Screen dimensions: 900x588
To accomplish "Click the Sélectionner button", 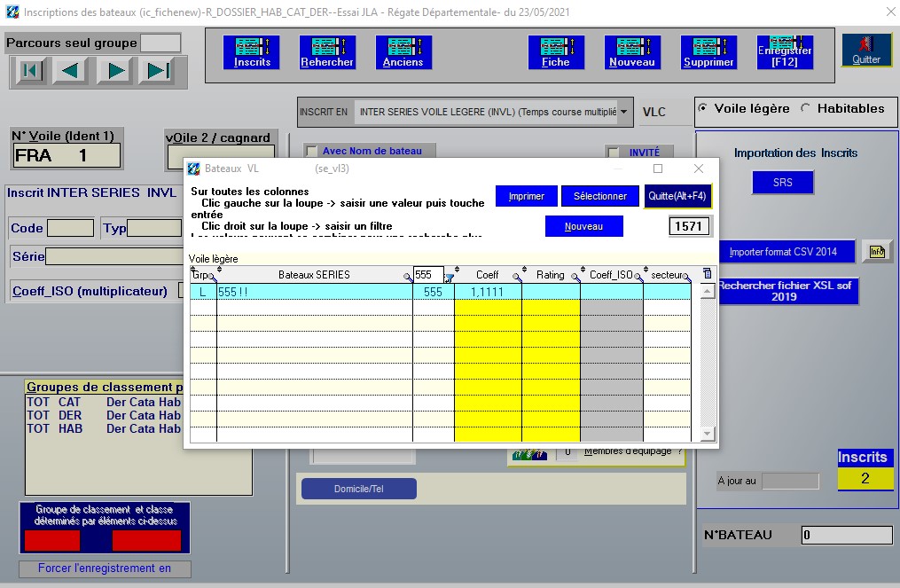I will pos(600,196).
